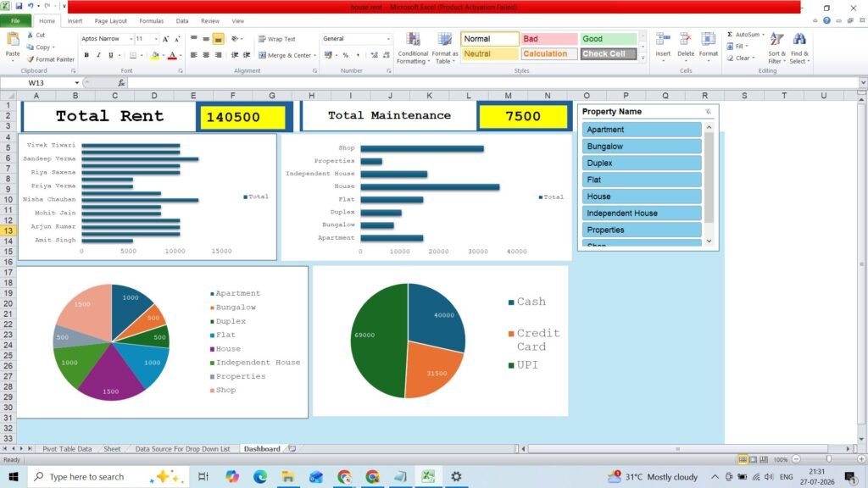Screen dimensions: 868x488
Task: Apply the Good cell style
Action: coord(609,39)
